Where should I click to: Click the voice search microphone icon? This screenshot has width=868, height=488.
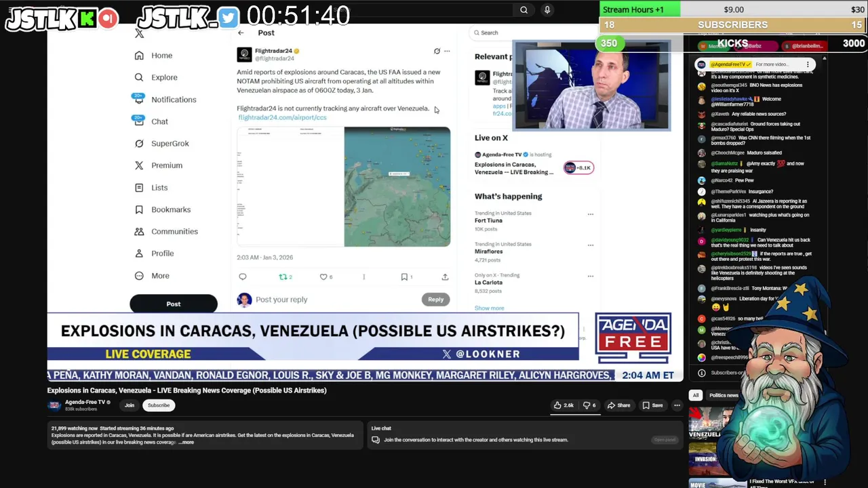click(547, 10)
